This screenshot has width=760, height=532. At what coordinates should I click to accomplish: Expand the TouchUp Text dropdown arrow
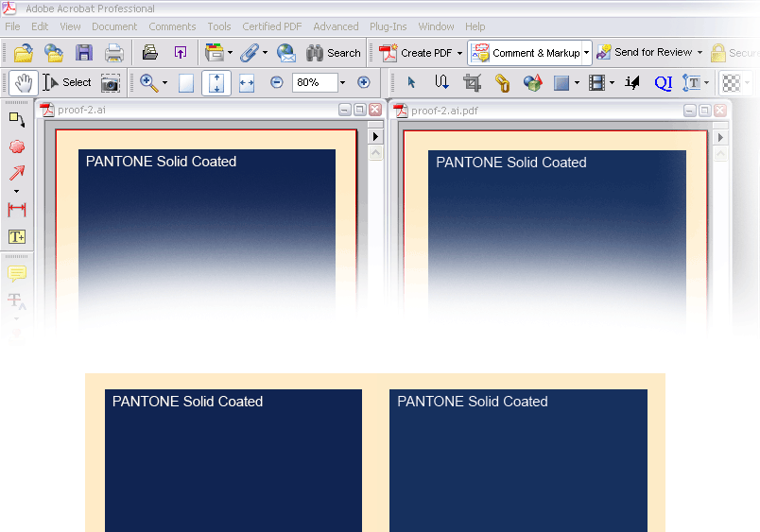click(x=707, y=83)
